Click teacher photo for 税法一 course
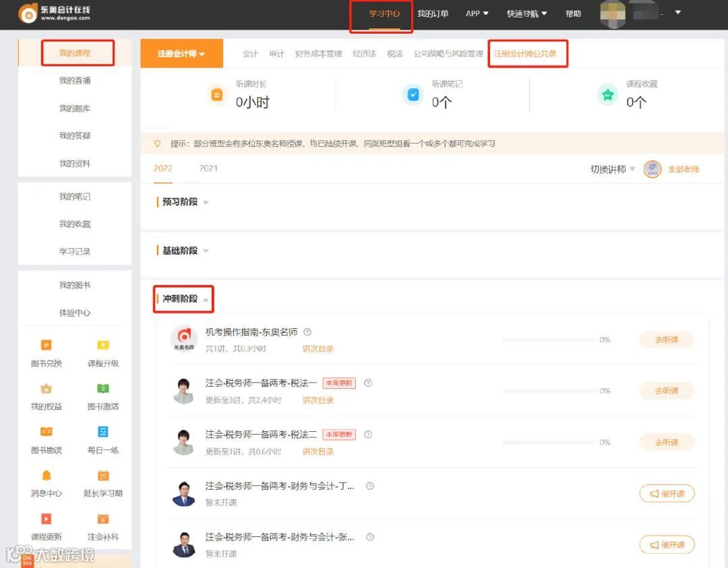 (184, 391)
